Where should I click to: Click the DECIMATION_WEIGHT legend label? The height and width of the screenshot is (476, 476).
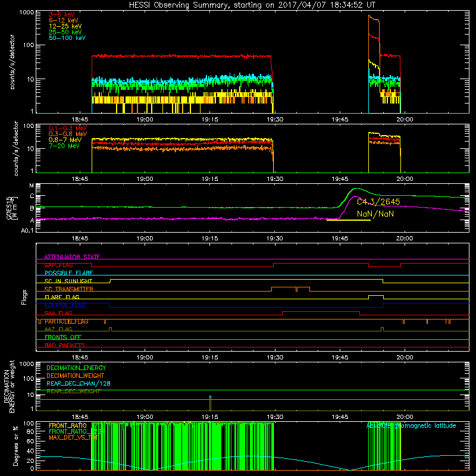coord(76,375)
